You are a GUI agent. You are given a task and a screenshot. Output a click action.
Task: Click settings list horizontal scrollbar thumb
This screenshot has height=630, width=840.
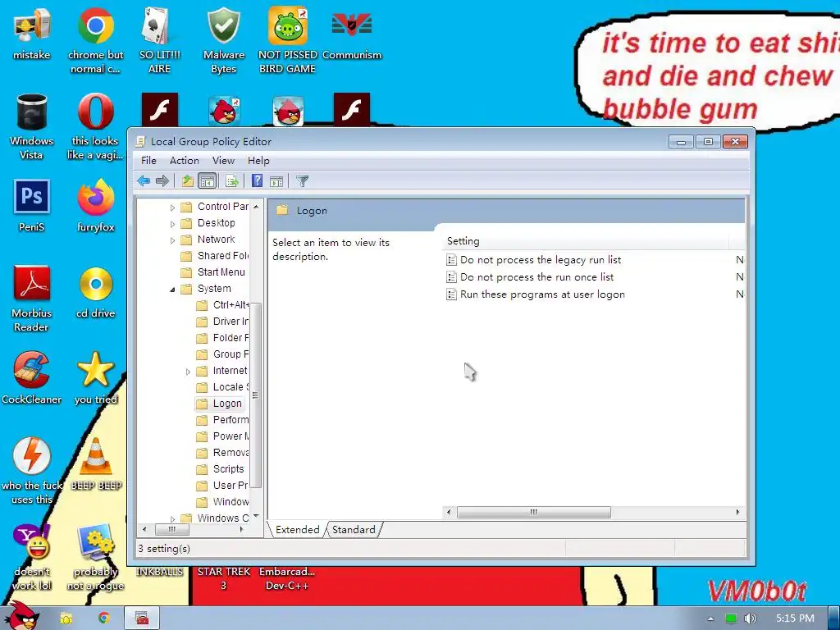click(x=533, y=512)
